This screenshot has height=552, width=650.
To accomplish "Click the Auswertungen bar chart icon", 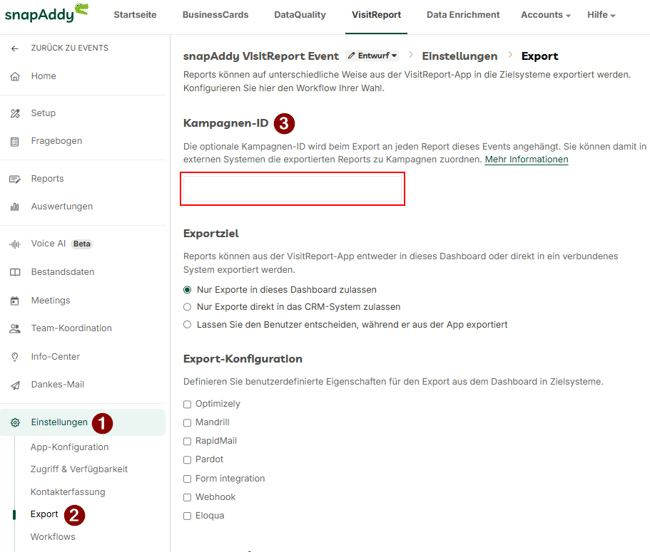I will coord(15,207).
